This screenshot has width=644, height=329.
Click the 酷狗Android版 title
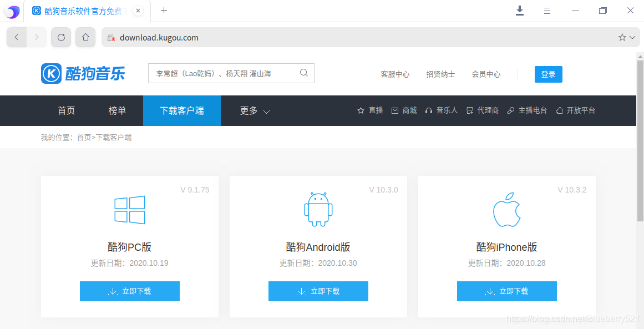(x=318, y=247)
